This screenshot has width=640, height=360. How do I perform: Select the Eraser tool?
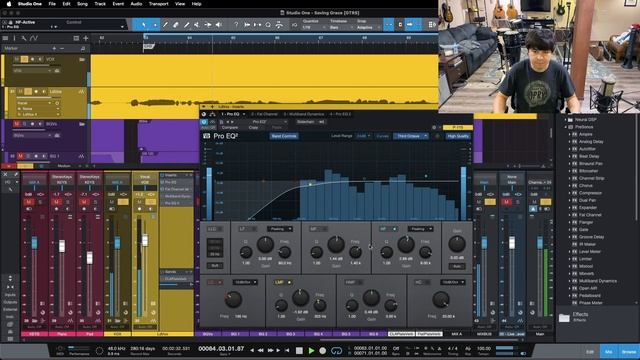(176, 25)
